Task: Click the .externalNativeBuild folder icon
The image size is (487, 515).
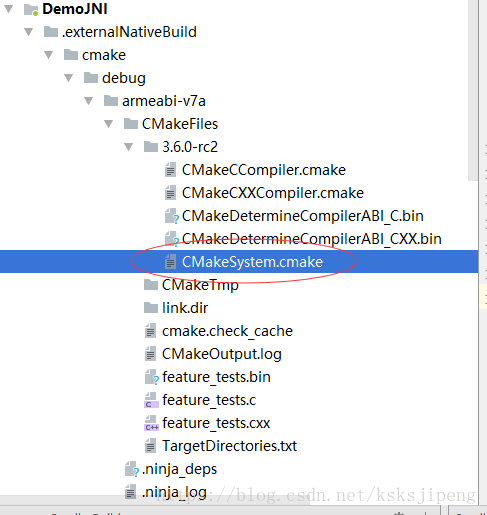Action: click(x=51, y=32)
